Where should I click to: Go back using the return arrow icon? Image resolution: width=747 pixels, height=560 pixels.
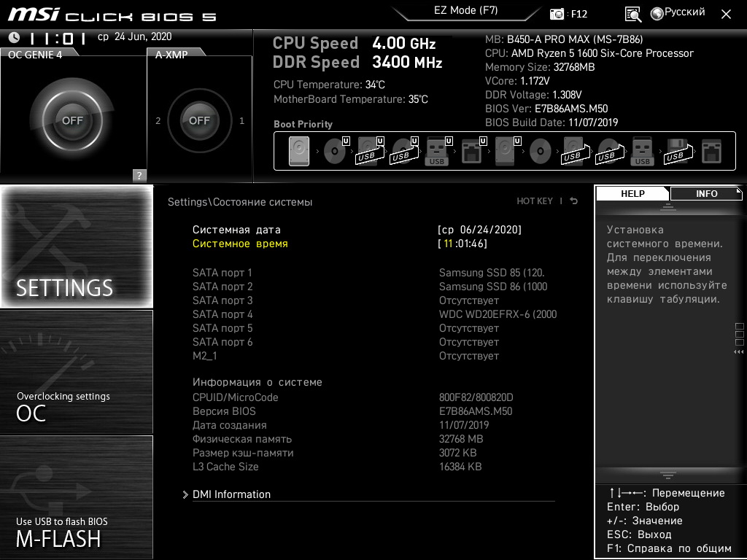(574, 201)
